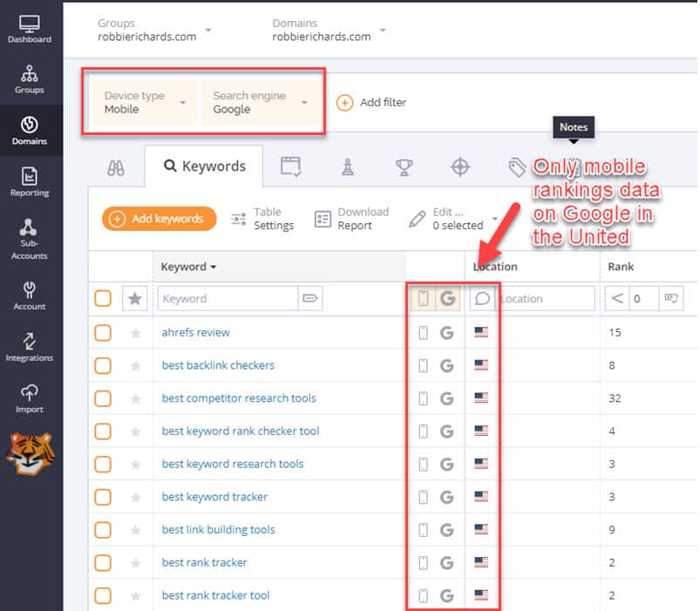Select the header row checkbox
Viewport: 700px width, 611px height.
[x=102, y=298]
